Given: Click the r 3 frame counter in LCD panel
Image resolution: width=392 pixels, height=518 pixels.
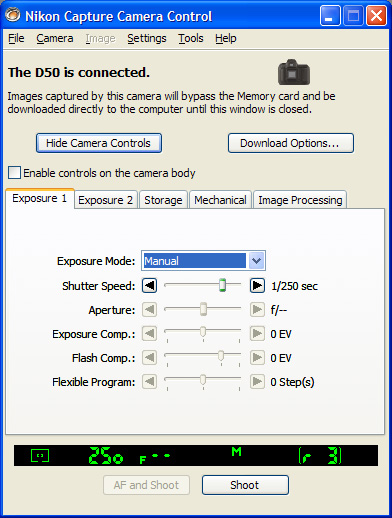Looking at the screenshot, I should click(320, 455).
